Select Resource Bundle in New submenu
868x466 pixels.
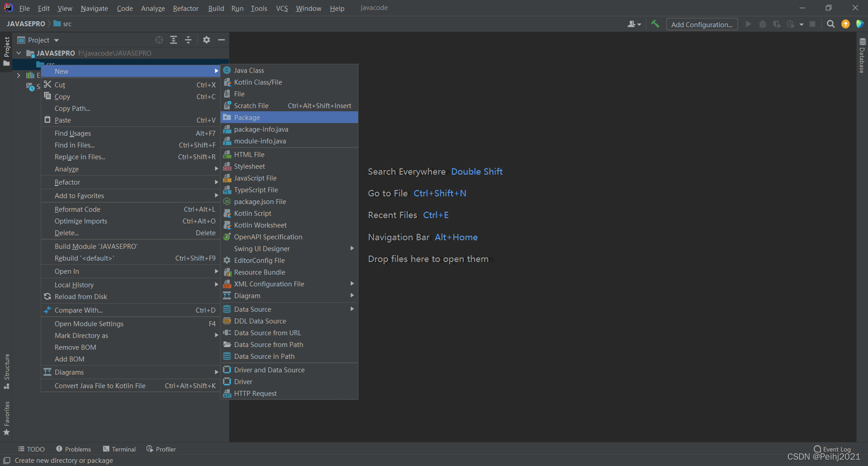(x=289, y=272)
